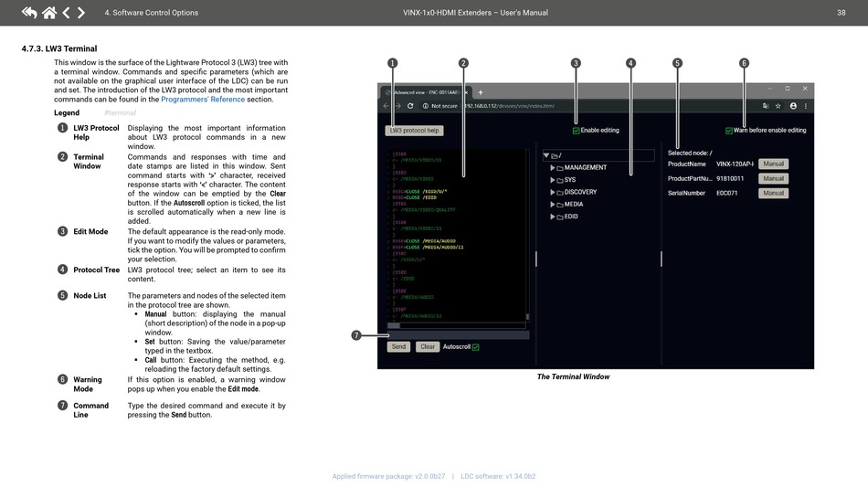Click the command line input field
Viewport: 868px width, 487px height.
(458, 334)
